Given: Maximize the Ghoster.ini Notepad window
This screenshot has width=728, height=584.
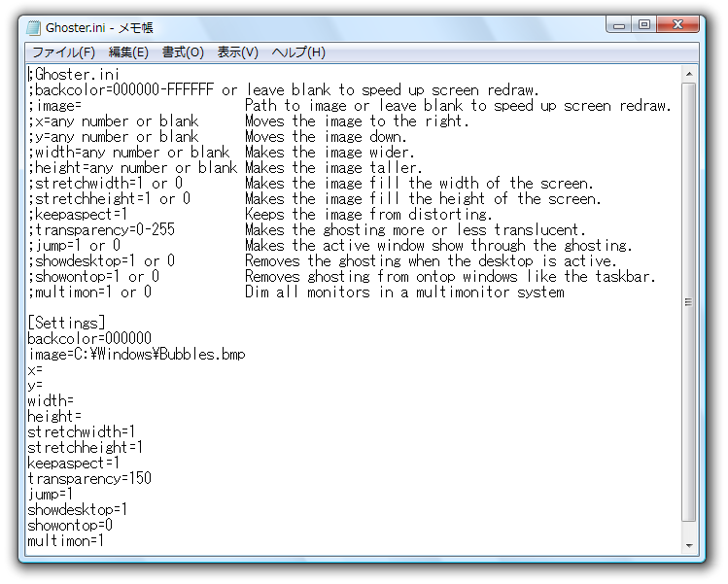Looking at the screenshot, I should (644, 24).
